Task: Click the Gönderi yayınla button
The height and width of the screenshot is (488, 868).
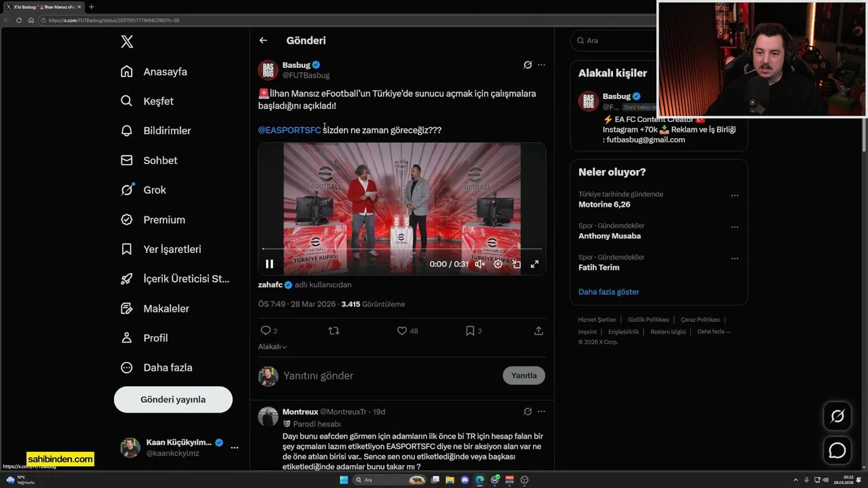Action: tap(173, 399)
